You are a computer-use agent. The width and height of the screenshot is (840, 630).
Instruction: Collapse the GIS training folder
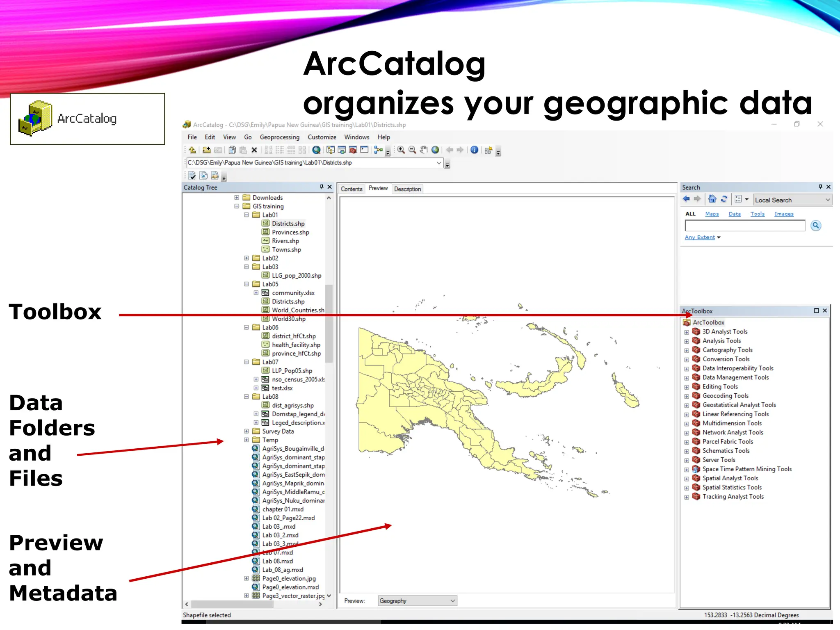coord(237,206)
